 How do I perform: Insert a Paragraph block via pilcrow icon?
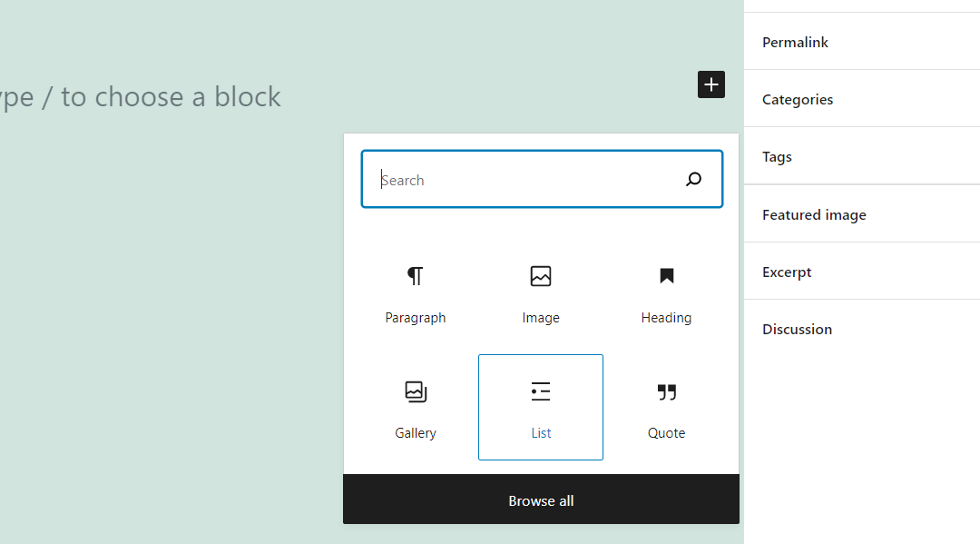click(416, 276)
